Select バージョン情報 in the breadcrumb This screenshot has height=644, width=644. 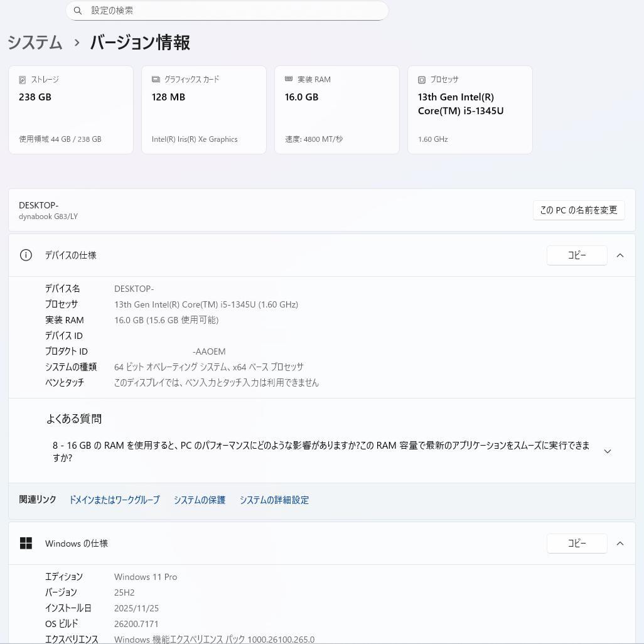139,43
